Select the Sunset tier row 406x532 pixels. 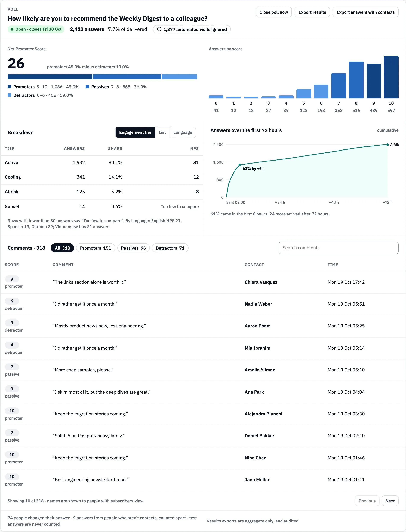click(102, 206)
